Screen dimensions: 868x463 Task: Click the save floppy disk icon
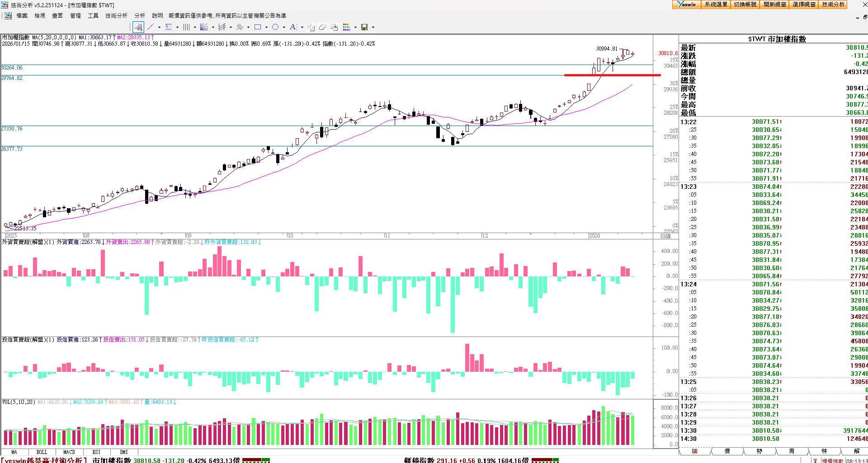coord(364,27)
